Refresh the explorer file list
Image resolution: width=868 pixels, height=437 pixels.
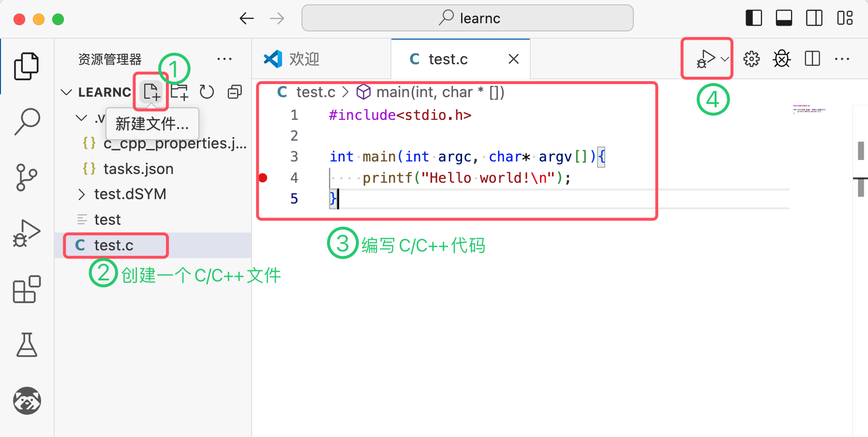tap(207, 92)
